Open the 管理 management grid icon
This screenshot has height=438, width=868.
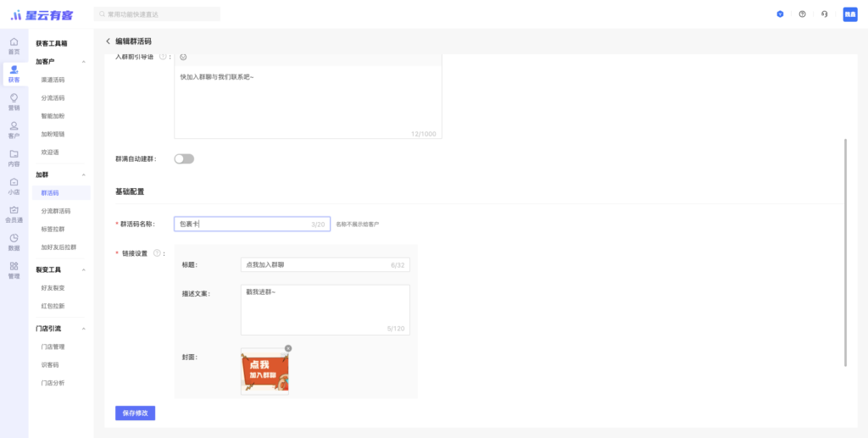click(14, 270)
